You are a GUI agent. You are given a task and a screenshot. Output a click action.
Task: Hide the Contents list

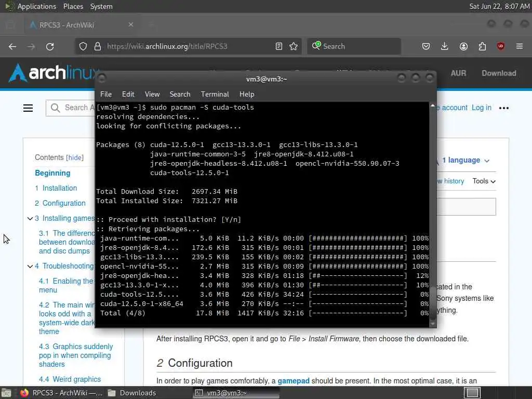coord(75,158)
